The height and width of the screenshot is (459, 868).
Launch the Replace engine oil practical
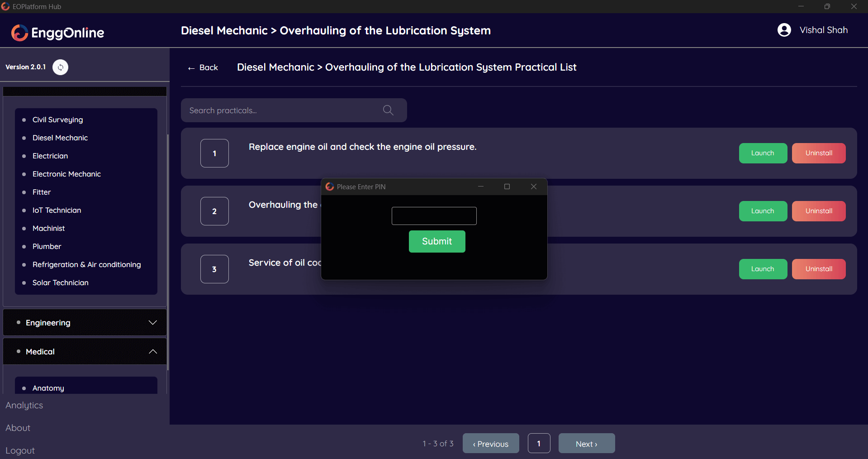763,153
